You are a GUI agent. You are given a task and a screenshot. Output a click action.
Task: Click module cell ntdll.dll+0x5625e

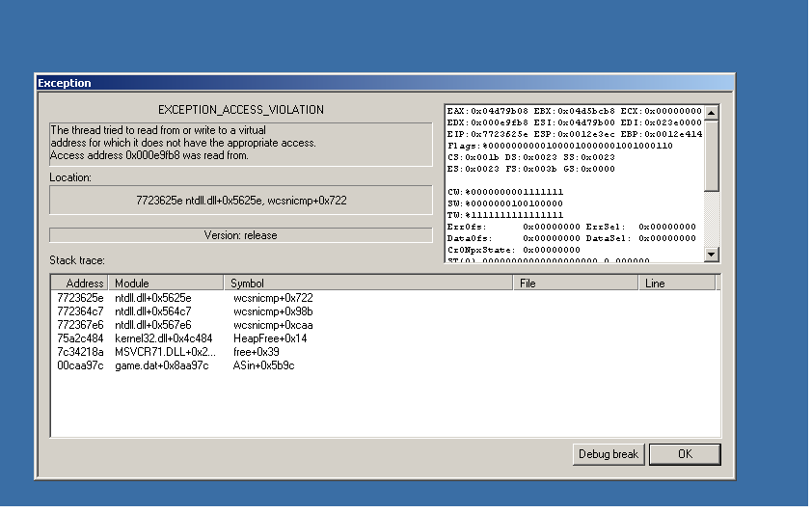[x=153, y=298]
